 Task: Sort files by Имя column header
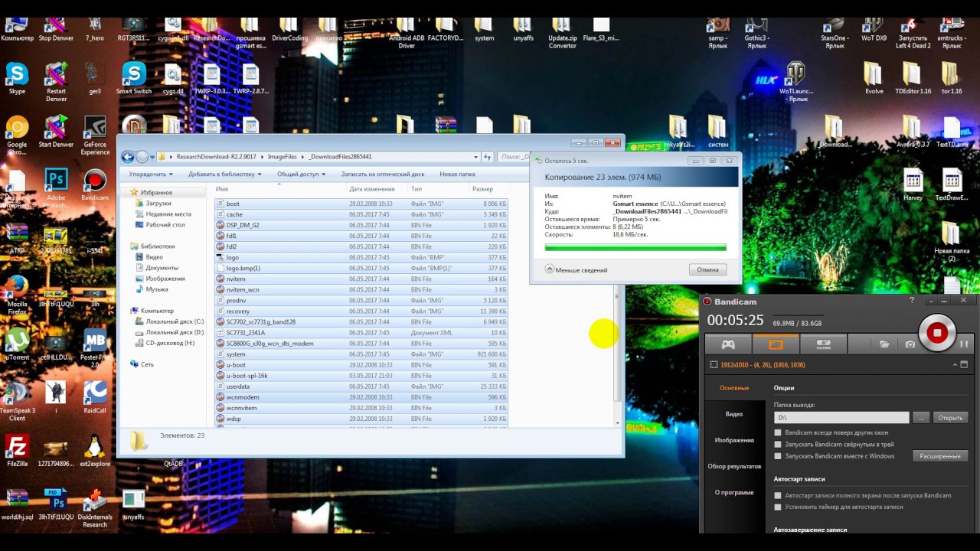click(280, 189)
